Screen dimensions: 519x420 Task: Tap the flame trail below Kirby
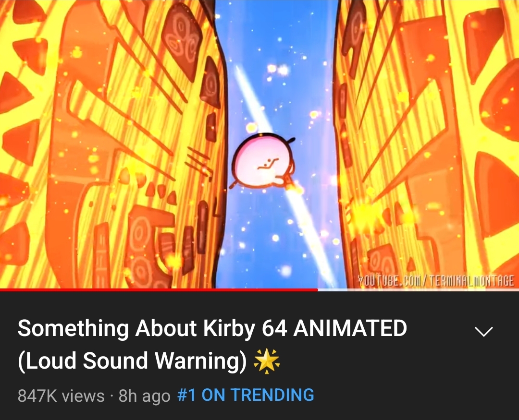tap(296, 188)
